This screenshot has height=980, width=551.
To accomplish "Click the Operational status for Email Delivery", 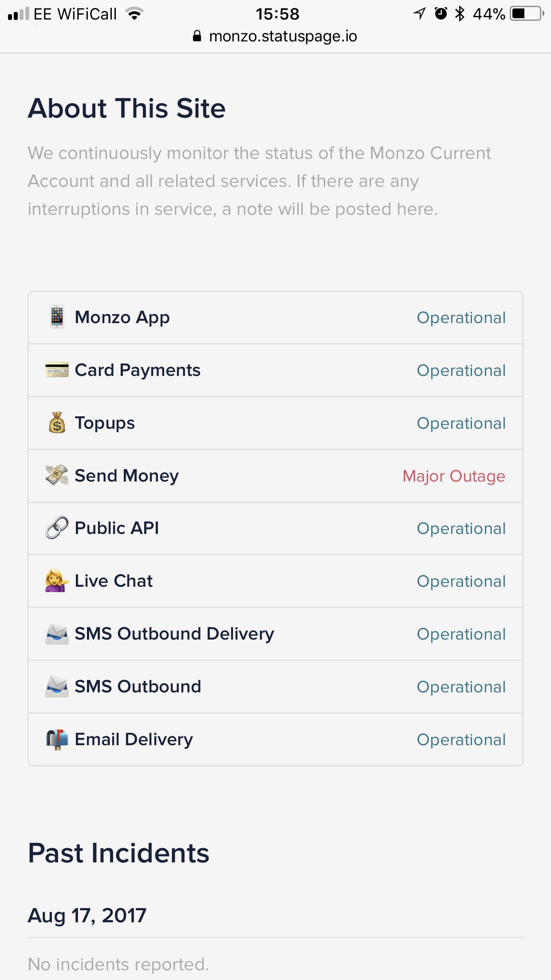I will click(x=461, y=740).
